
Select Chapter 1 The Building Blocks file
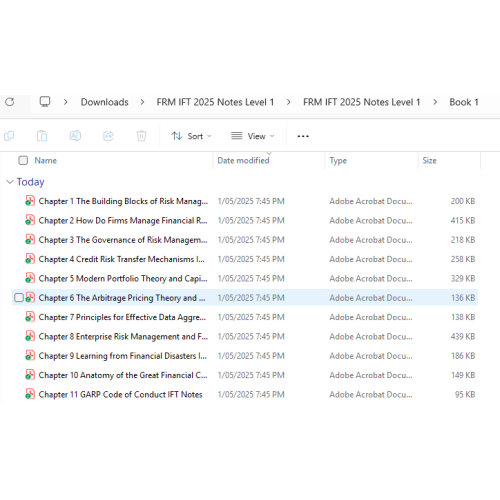[x=123, y=201]
